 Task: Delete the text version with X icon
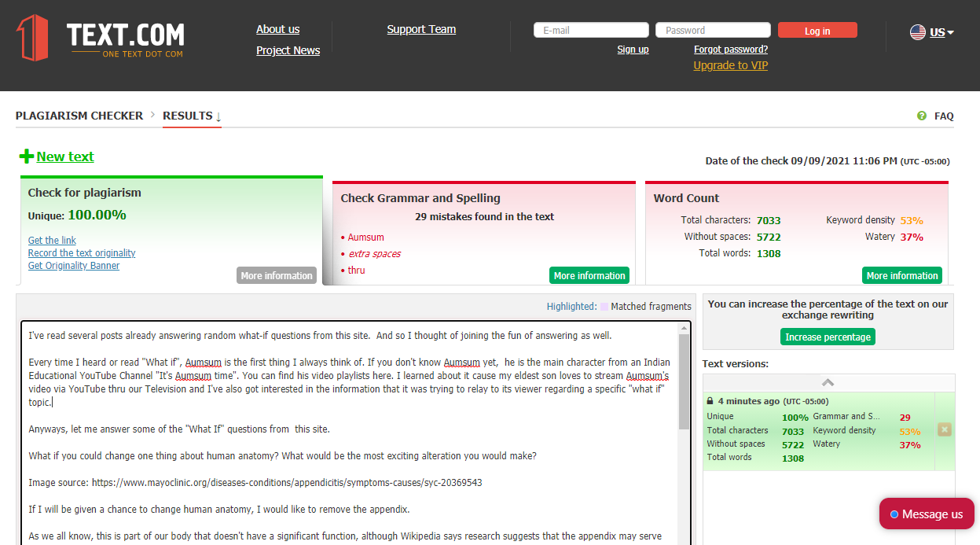click(x=945, y=429)
